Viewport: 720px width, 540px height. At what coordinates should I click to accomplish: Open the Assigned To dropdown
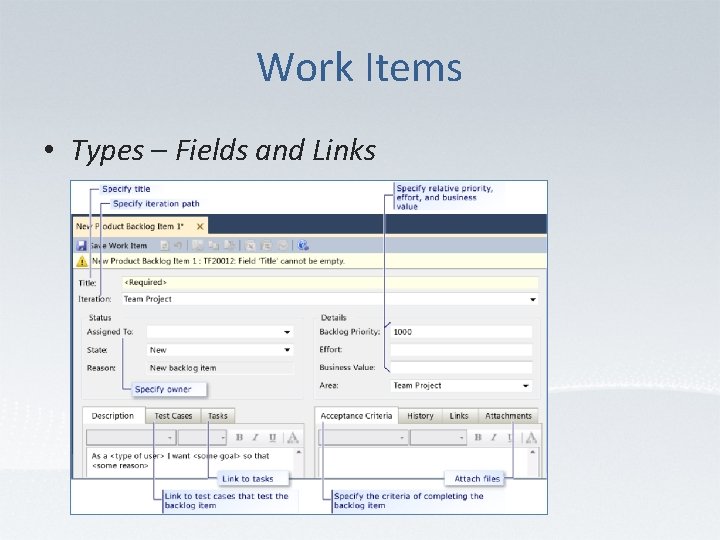tap(287, 332)
